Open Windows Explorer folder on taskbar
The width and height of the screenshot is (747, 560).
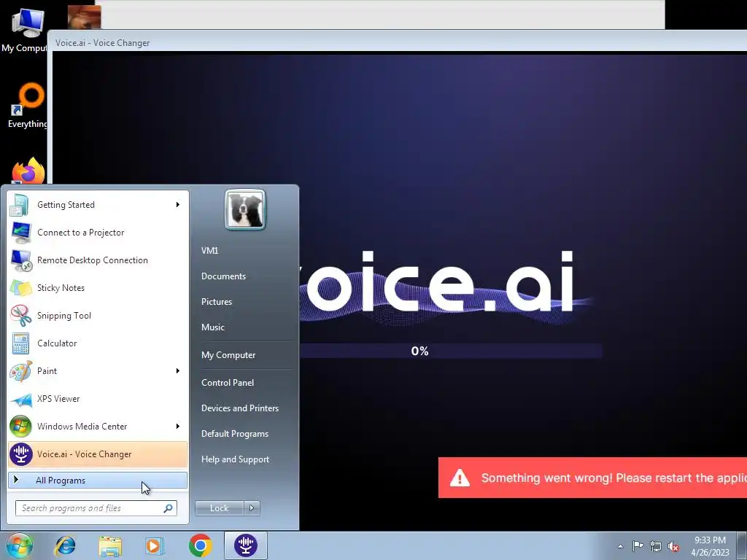(x=110, y=546)
